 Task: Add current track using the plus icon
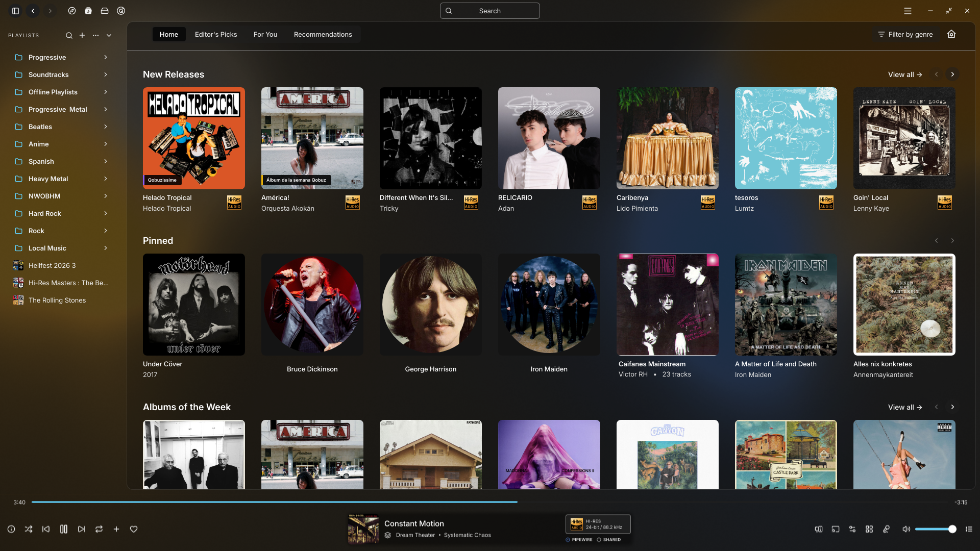click(116, 529)
